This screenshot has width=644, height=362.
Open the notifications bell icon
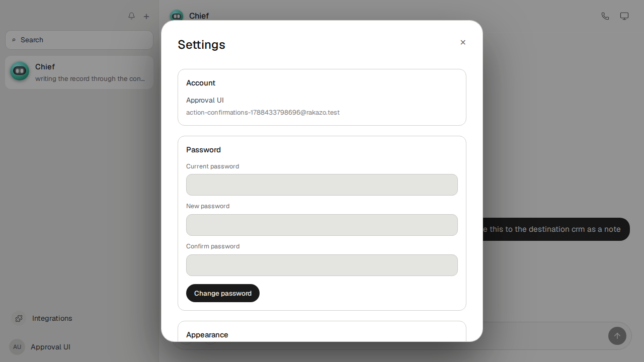(x=131, y=16)
